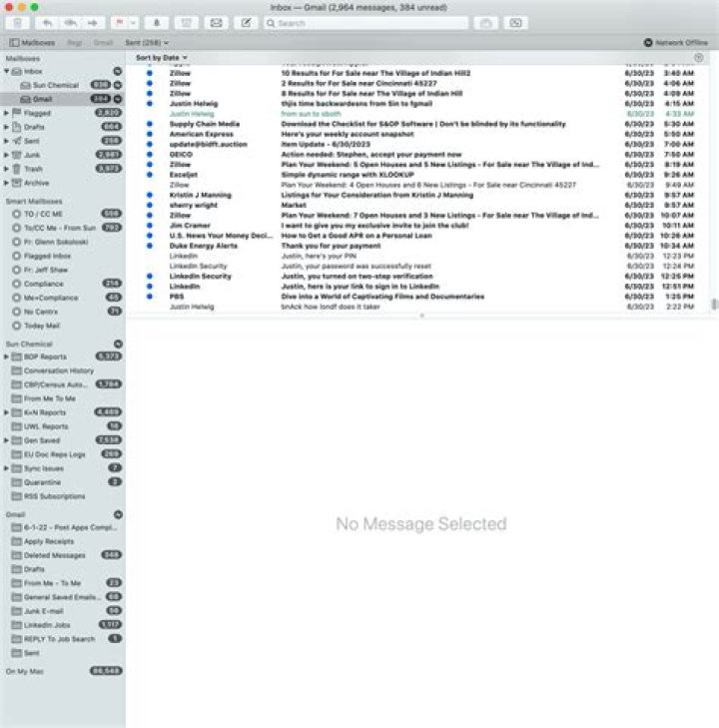Expand the Sent mailbox triangle
The height and width of the screenshot is (728, 719).
[7, 141]
